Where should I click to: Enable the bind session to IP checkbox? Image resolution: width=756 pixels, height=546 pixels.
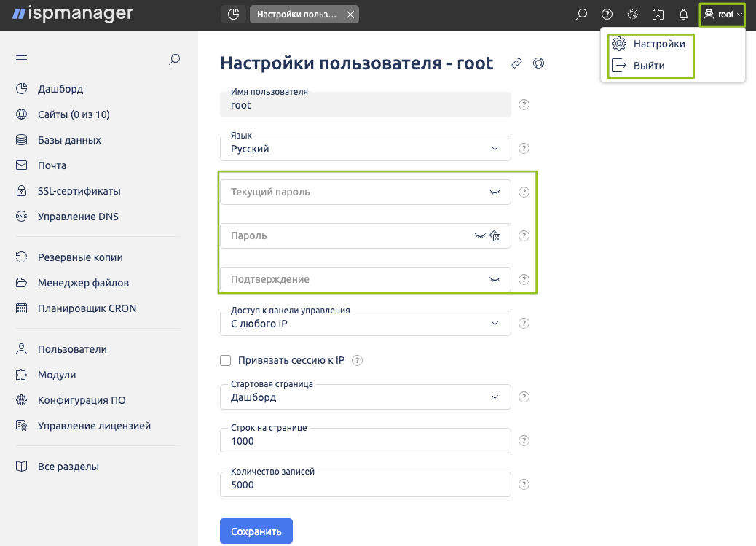225,360
